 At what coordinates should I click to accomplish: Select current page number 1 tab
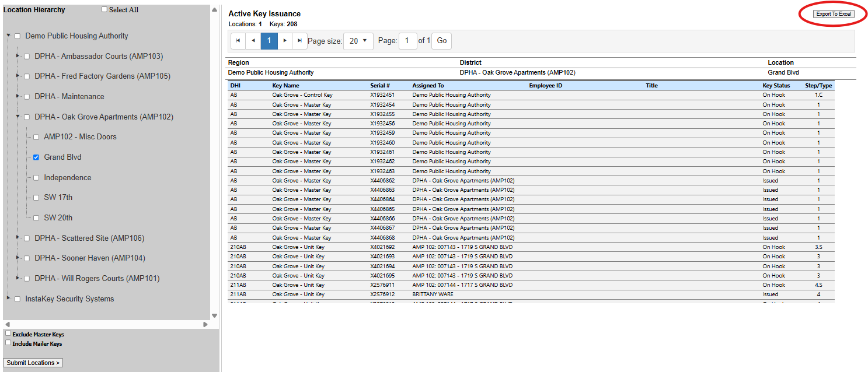point(269,41)
